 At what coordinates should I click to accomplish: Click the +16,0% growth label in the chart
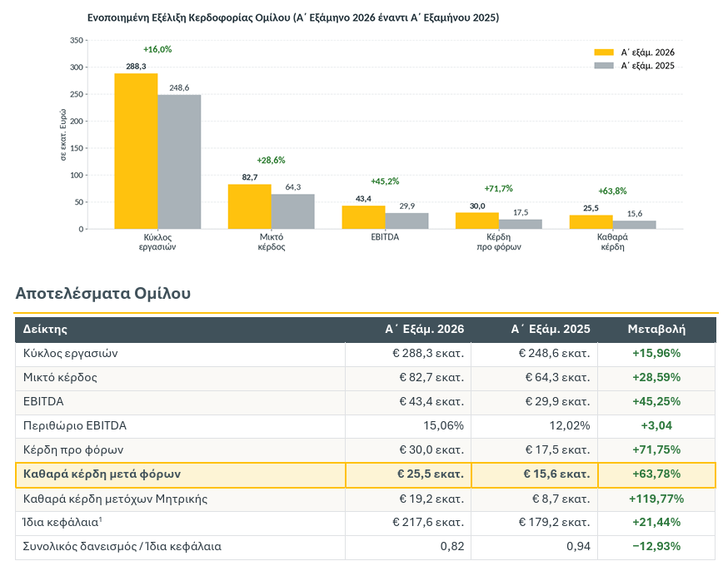[x=157, y=49]
